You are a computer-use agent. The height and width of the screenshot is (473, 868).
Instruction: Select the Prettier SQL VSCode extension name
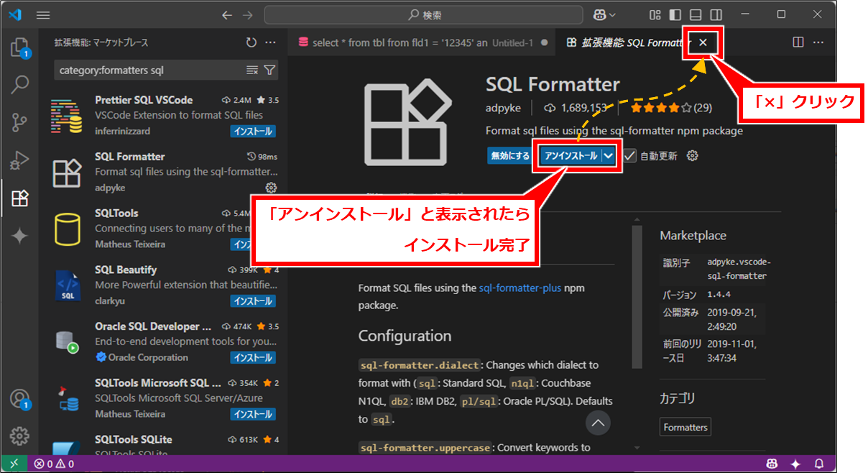click(x=144, y=100)
